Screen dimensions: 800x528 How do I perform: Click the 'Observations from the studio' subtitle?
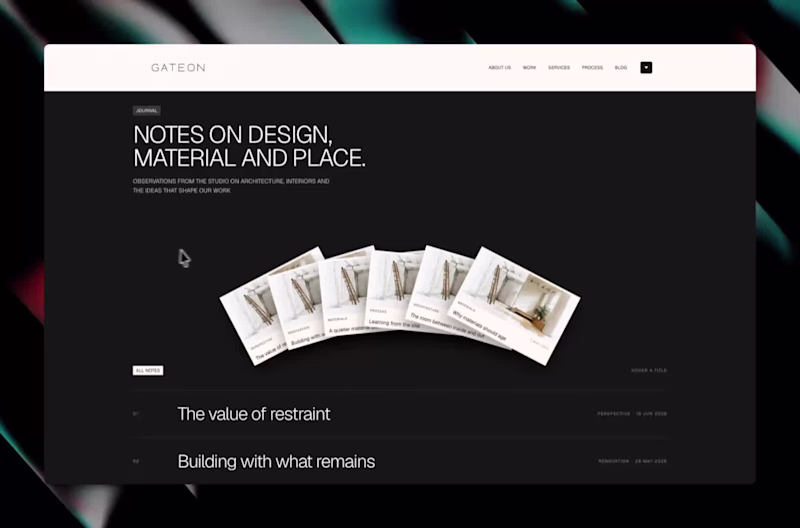[231, 186]
